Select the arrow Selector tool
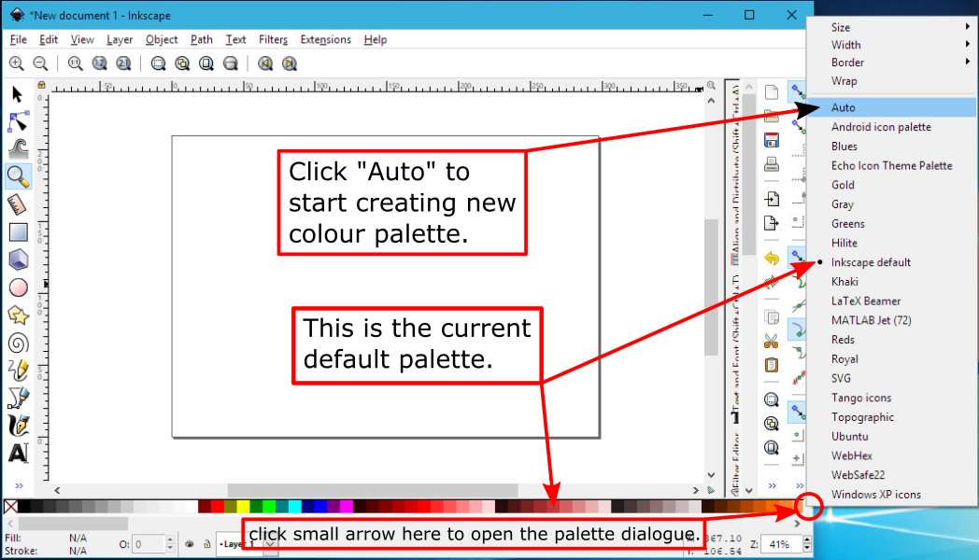The height and width of the screenshot is (560, 979). [18, 94]
